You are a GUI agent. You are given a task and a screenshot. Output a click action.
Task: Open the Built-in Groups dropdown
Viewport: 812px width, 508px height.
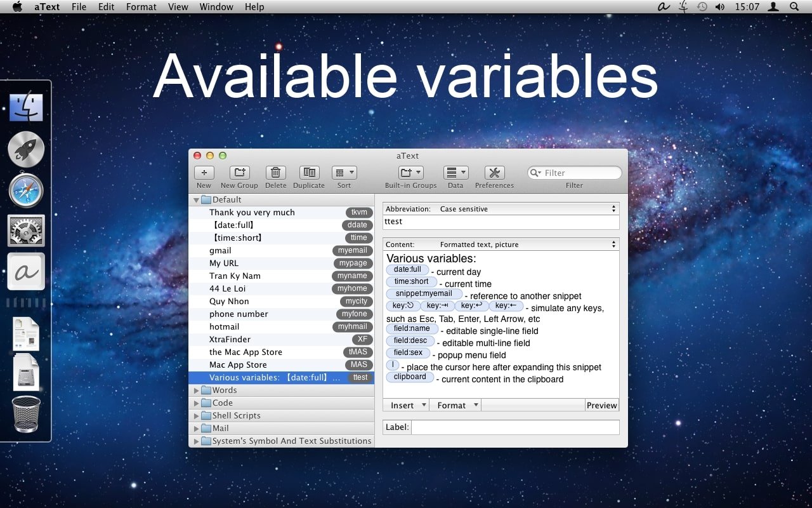click(410, 173)
